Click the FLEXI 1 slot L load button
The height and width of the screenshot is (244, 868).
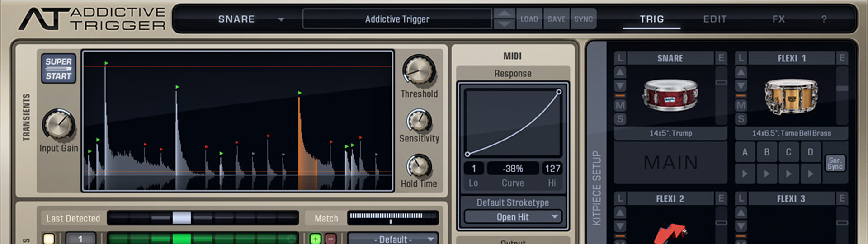[x=741, y=58]
